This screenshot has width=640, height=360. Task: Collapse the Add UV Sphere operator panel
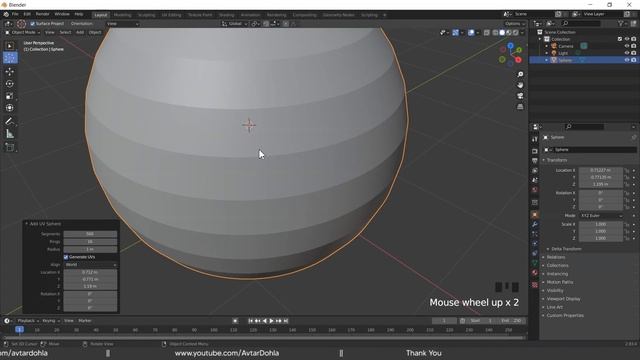click(45, 224)
